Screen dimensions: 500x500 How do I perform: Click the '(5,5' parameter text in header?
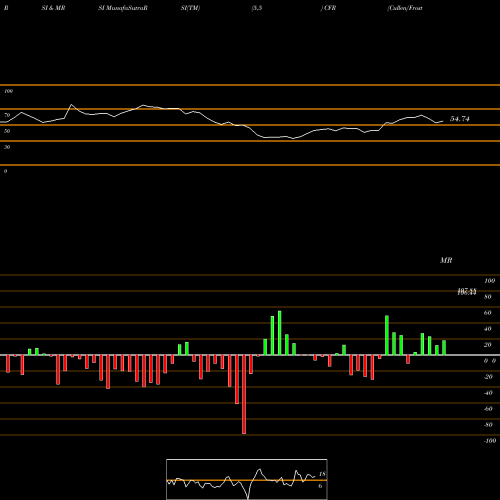[257, 8]
